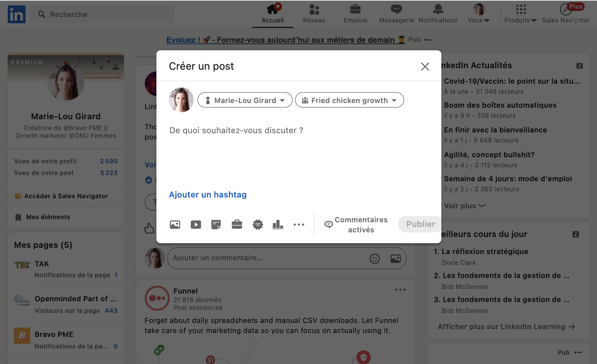Click the Funnel sponsored post logo
The image size is (597, 364).
(157, 298)
